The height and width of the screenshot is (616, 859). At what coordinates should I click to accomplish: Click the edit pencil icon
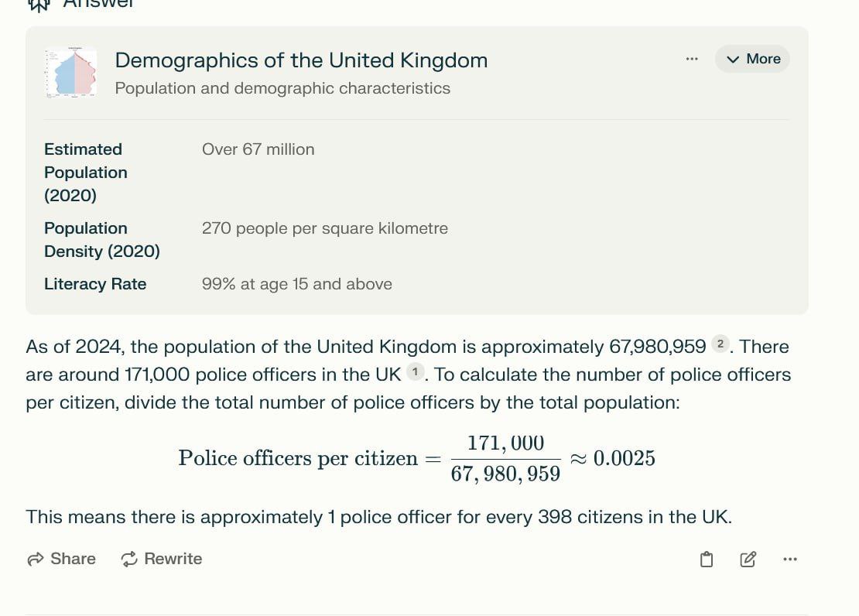point(748,560)
